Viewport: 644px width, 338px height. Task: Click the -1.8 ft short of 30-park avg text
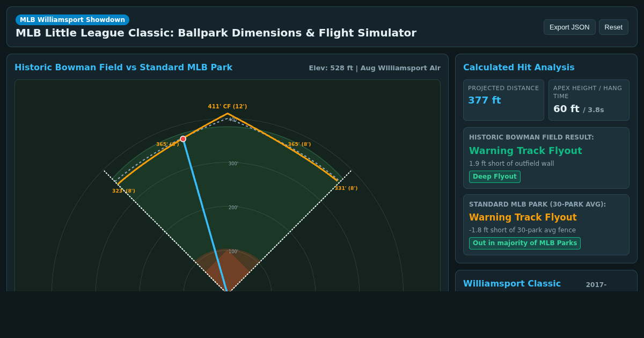pyautogui.click(x=522, y=230)
